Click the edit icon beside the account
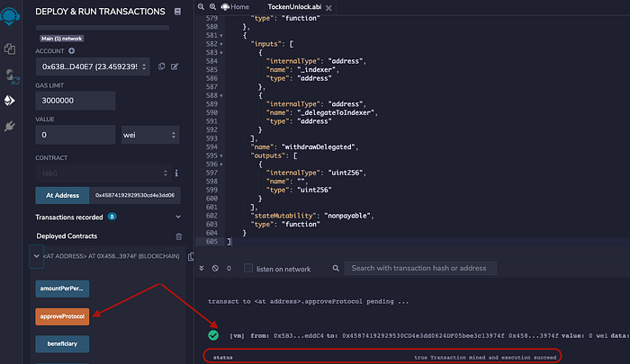The image size is (630, 364). [x=175, y=67]
